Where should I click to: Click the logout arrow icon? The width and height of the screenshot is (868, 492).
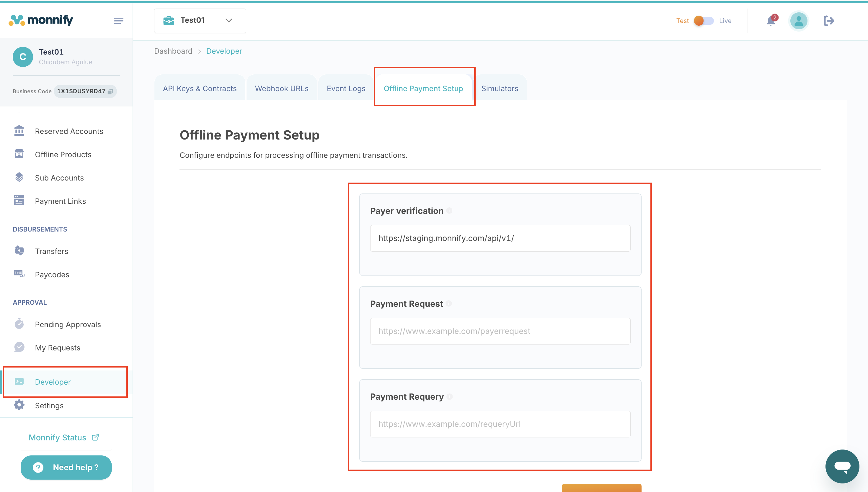(x=828, y=21)
